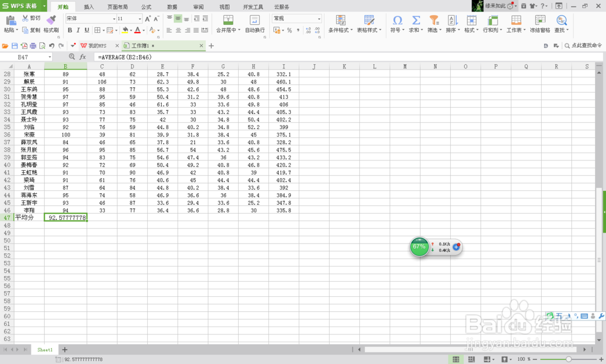
Task: Increase font size with A+ icon
Action: (148, 19)
